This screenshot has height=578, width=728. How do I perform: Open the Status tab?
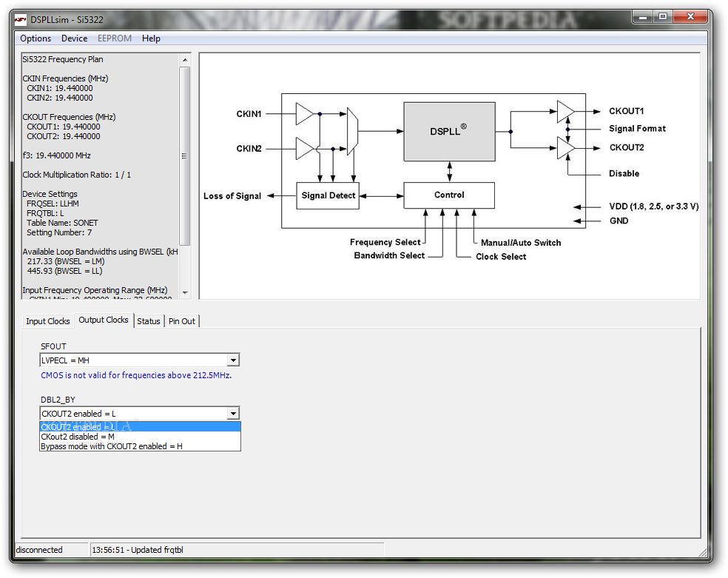click(x=149, y=321)
